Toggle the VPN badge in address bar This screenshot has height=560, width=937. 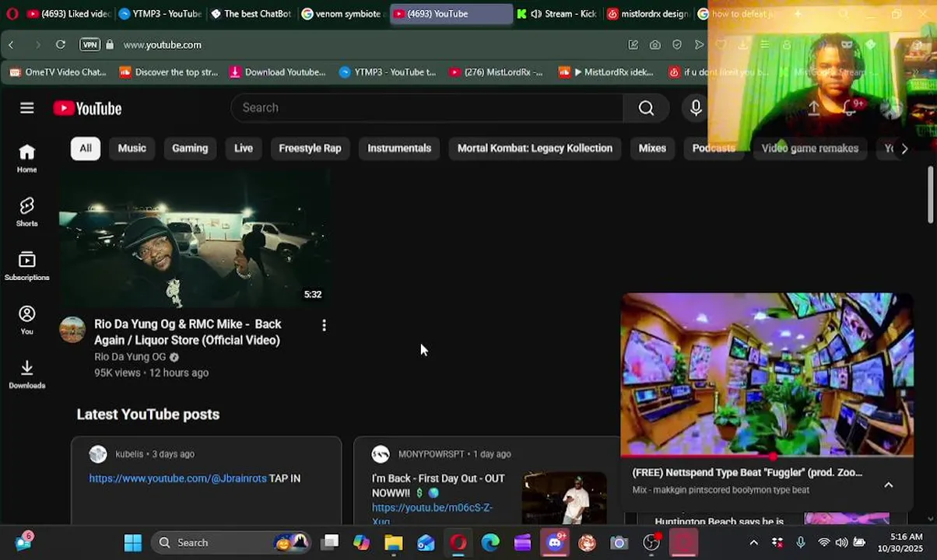click(x=90, y=44)
